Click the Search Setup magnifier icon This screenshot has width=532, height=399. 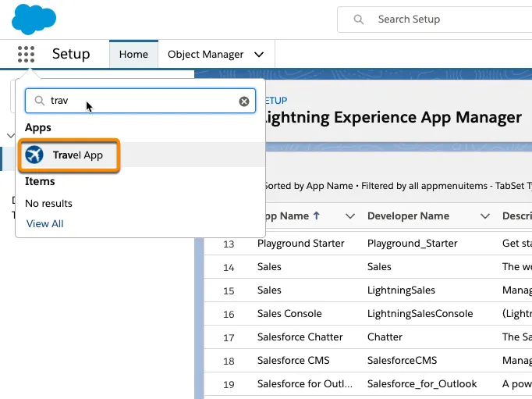[x=359, y=20]
